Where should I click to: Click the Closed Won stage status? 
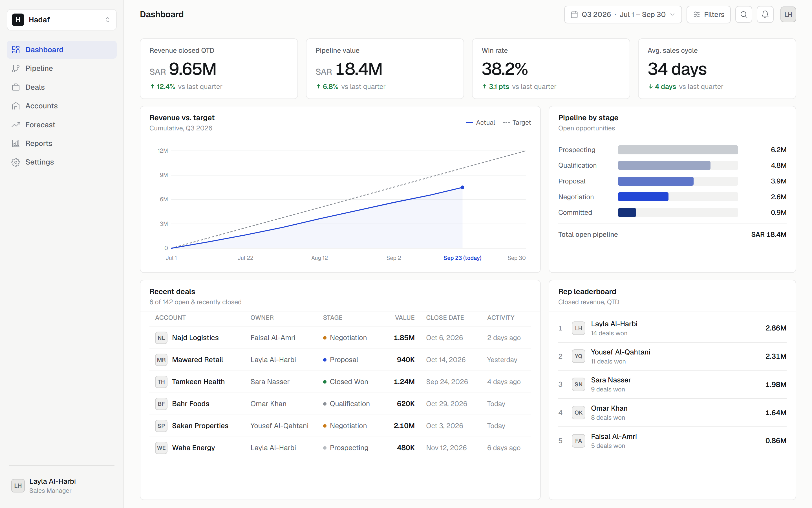(x=346, y=382)
